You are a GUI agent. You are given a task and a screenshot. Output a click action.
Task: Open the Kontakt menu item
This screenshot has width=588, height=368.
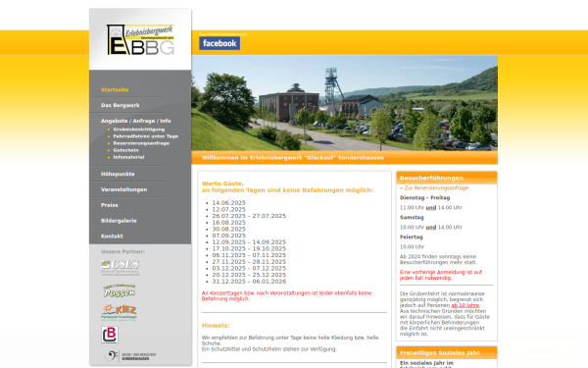click(112, 237)
